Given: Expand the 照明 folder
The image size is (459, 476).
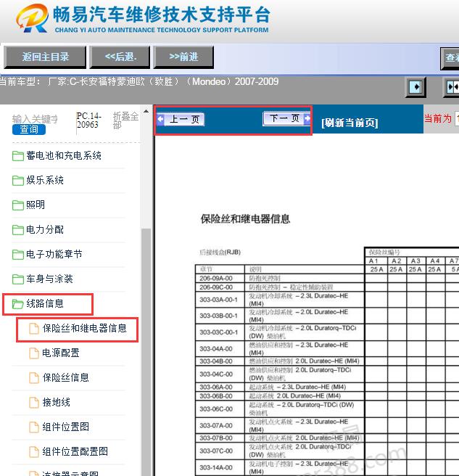Looking at the screenshot, I should pyautogui.click(x=36, y=205).
